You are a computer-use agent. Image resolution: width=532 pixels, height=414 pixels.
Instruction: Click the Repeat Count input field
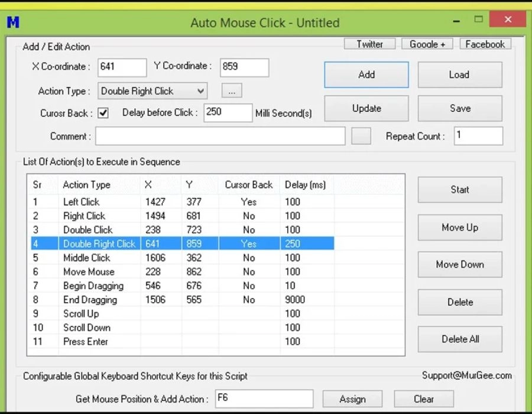click(478, 135)
